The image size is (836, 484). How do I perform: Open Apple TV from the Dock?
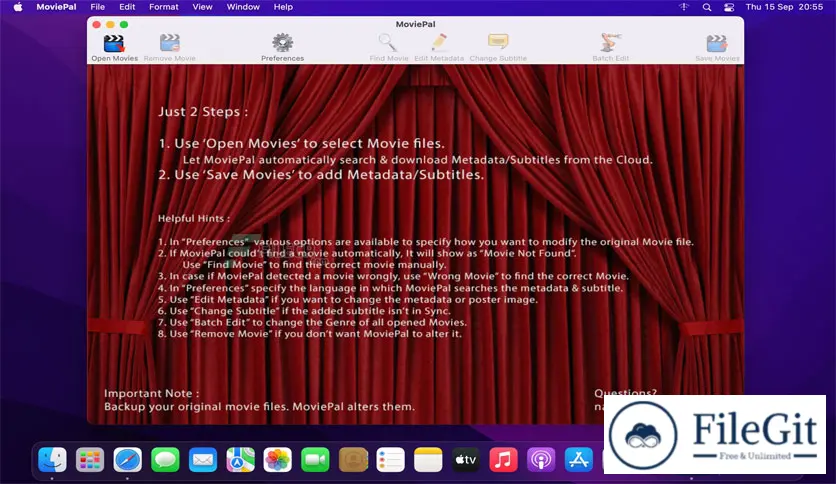(x=465, y=459)
